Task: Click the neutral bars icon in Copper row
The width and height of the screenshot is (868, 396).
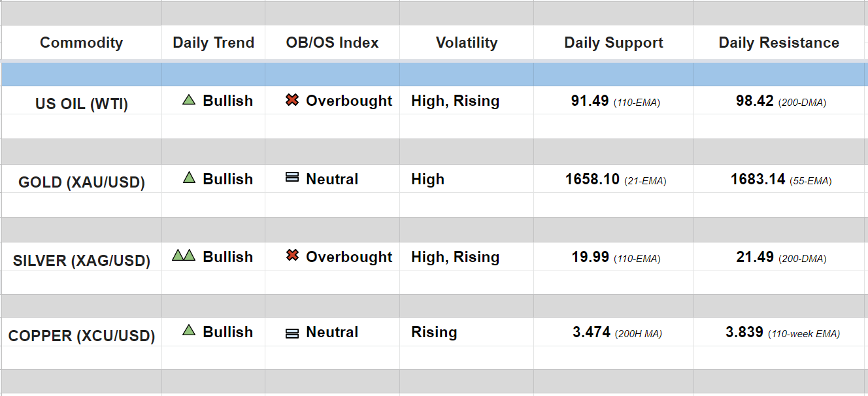Action: click(x=292, y=333)
